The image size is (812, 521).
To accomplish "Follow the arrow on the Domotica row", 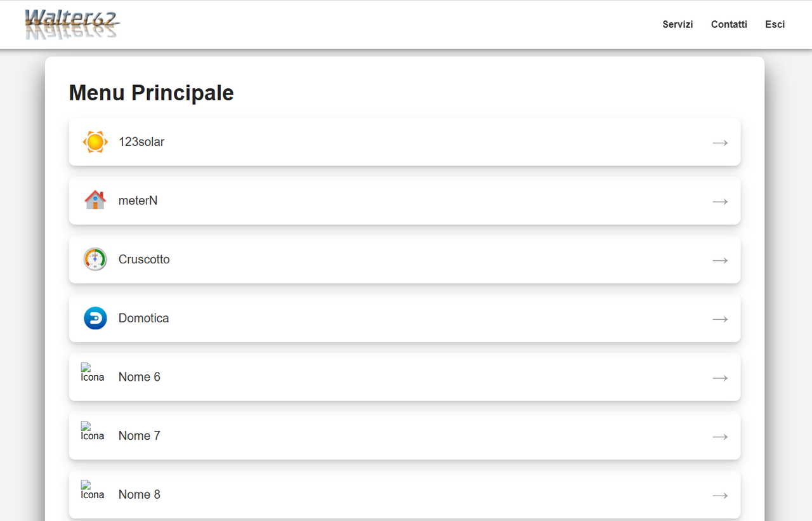I will (720, 319).
